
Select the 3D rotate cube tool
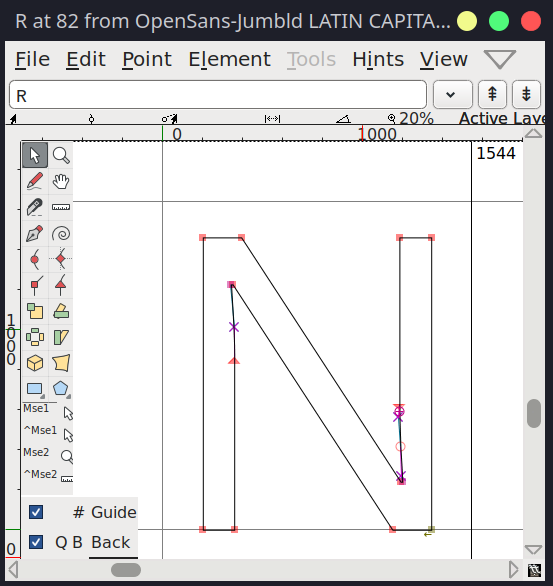(x=35, y=363)
